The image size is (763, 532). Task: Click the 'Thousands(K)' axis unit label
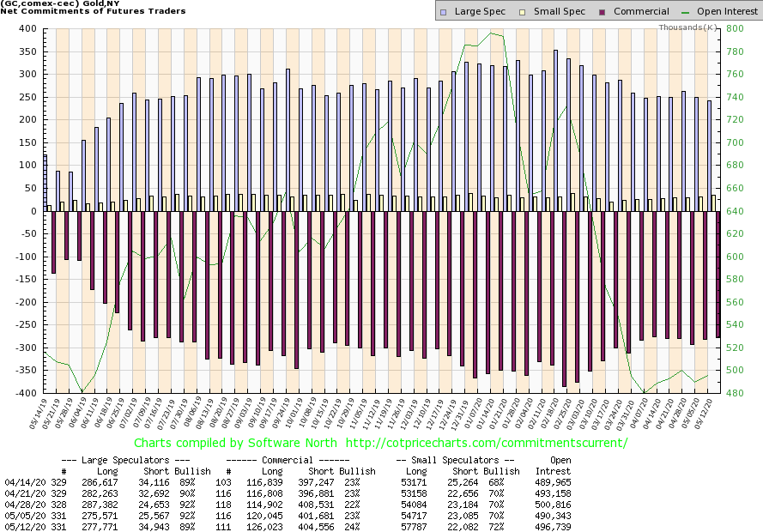pyautogui.click(x=688, y=27)
